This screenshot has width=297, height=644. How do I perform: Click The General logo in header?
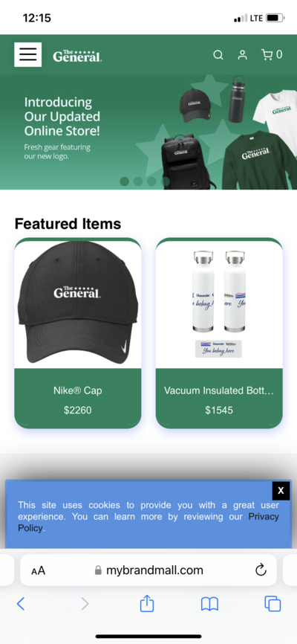coord(77,56)
